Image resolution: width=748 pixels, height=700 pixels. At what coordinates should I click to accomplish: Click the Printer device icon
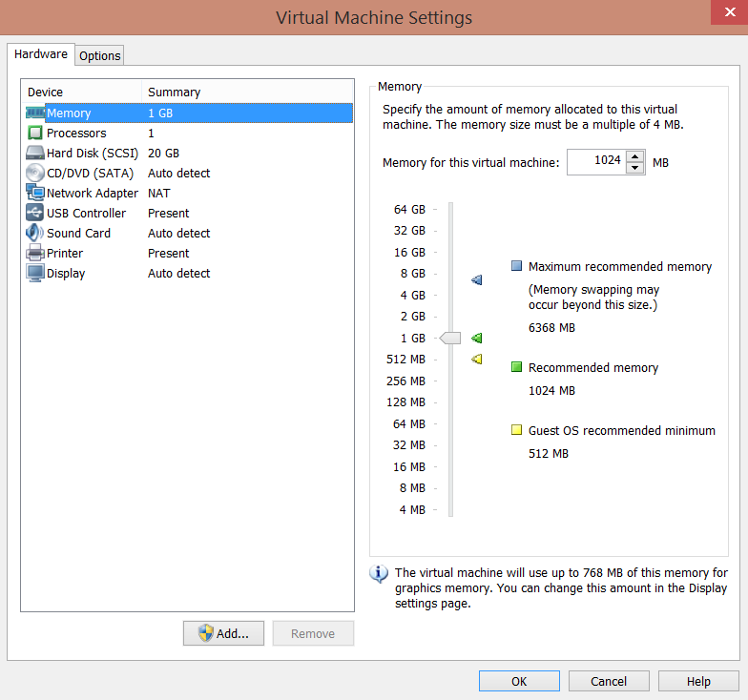[x=35, y=253]
